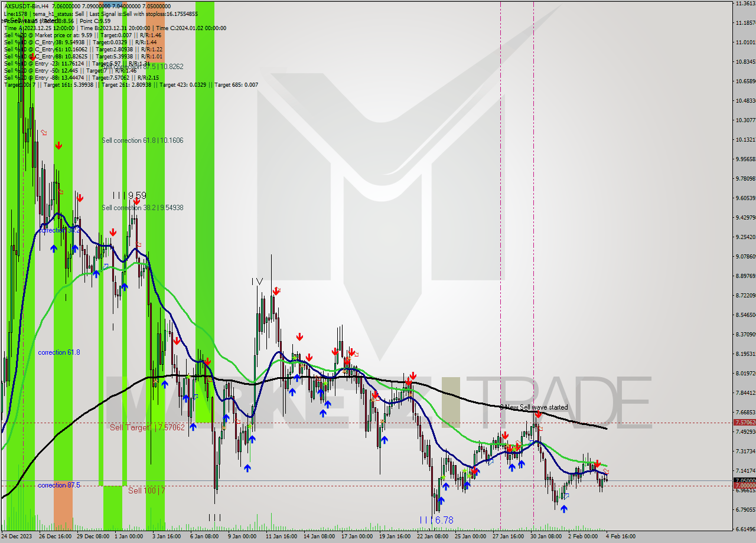Click the 7.3173 price axis label
The width and height of the screenshot is (756, 543).
[745, 452]
